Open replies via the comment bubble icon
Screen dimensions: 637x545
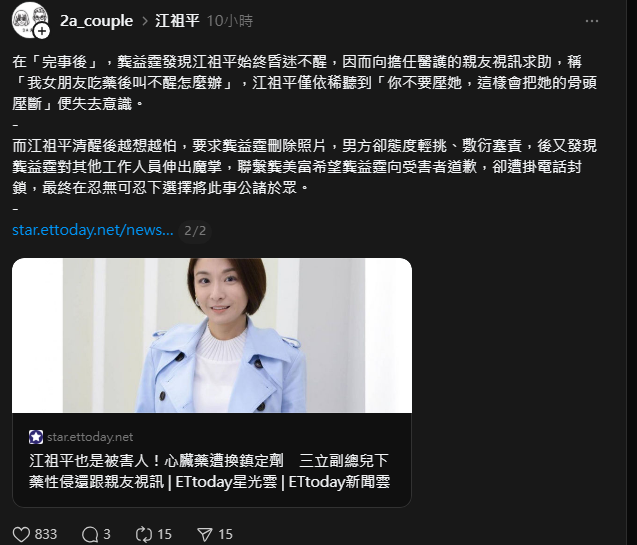tap(90, 534)
